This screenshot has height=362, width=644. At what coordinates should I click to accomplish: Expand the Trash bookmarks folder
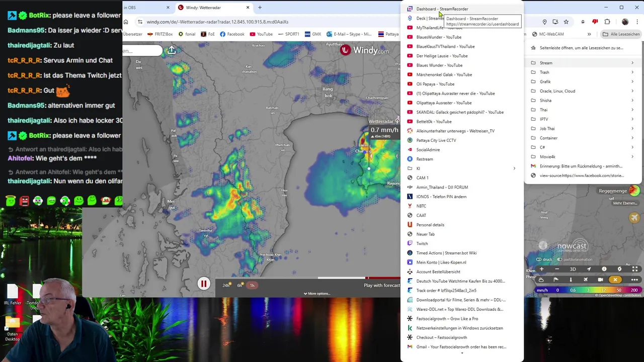pyautogui.click(x=583, y=72)
